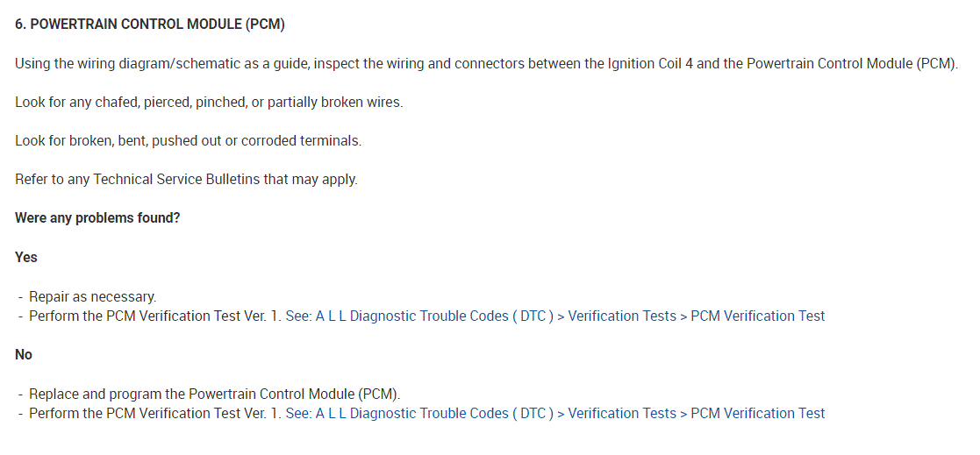
Task: Click the chafed, pierced, pinched wires sentence
Action: click(x=209, y=102)
